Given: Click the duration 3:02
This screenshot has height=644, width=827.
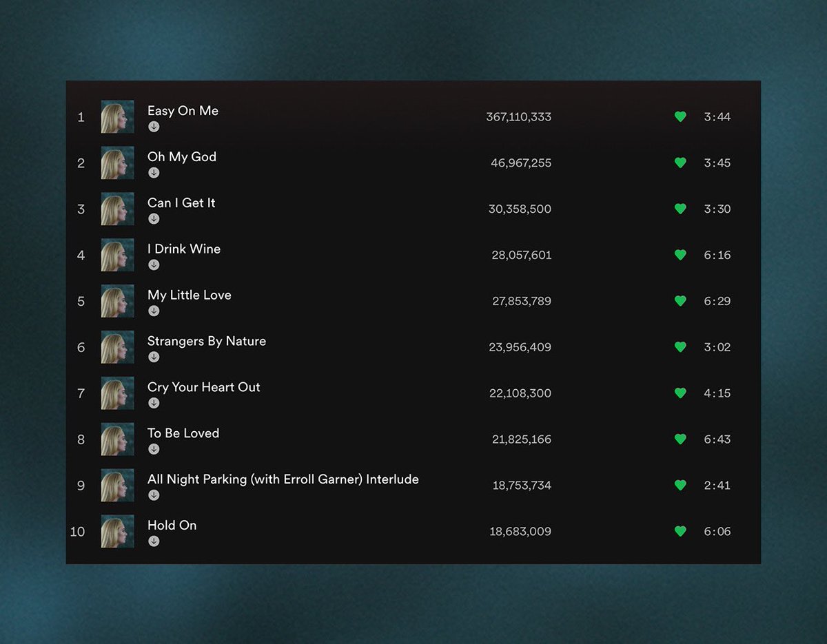Looking at the screenshot, I should coord(717,347).
